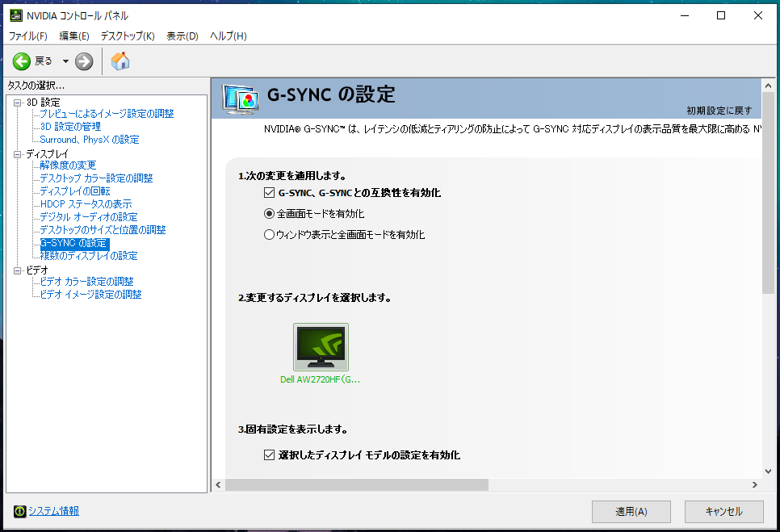
Task: Minimize the NVIDIA control panel window
Action: pyautogui.click(x=685, y=15)
